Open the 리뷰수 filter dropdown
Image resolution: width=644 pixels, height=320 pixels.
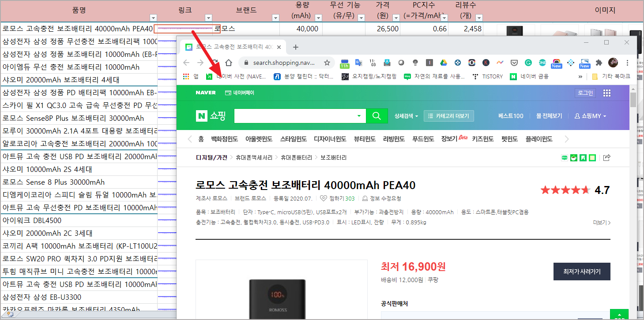(x=479, y=18)
